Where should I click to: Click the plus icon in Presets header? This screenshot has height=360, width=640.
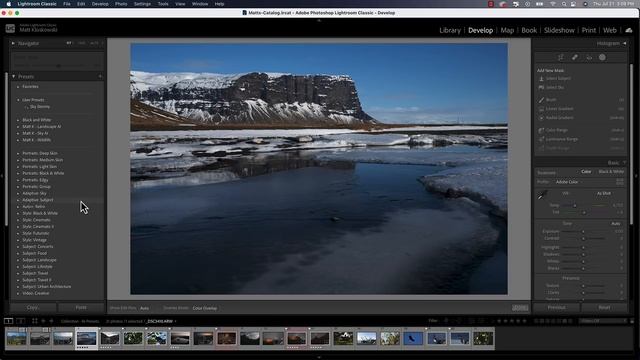[x=100, y=76]
